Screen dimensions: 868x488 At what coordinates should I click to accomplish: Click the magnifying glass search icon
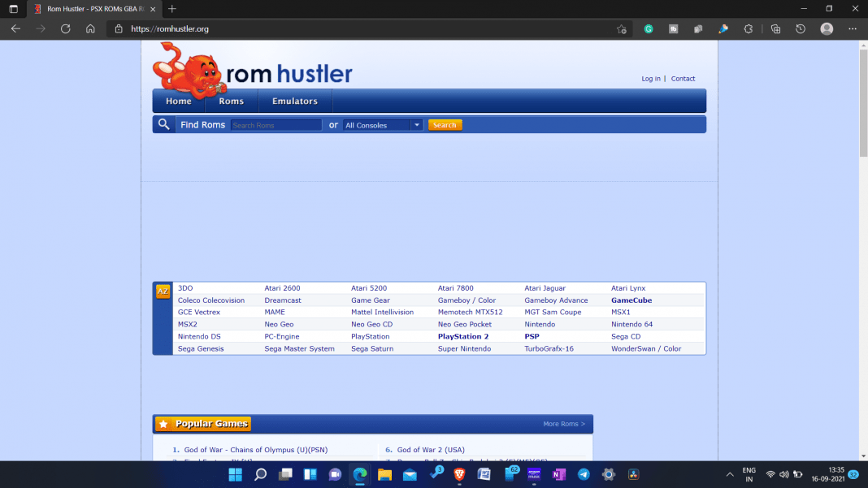pos(163,123)
